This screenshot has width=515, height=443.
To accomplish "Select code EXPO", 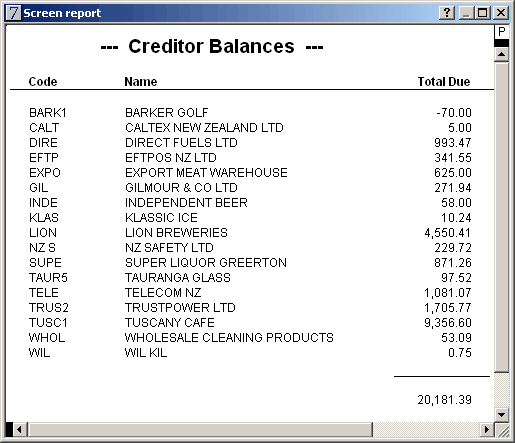I will coord(45,173).
